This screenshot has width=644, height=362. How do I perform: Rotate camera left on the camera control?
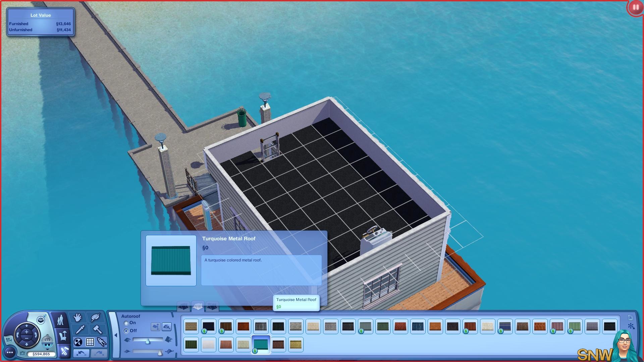pyautogui.click(x=17, y=335)
